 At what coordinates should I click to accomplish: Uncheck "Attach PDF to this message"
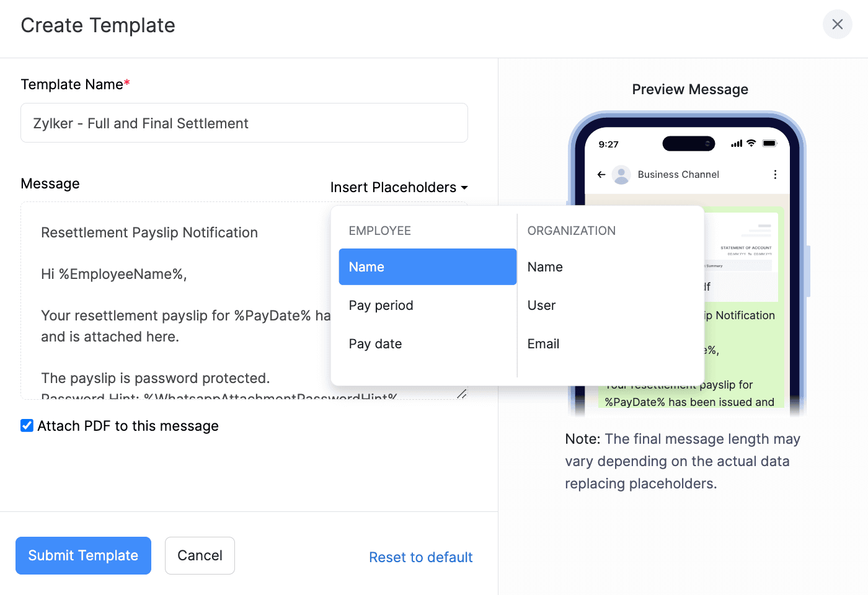click(x=27, y=425)
